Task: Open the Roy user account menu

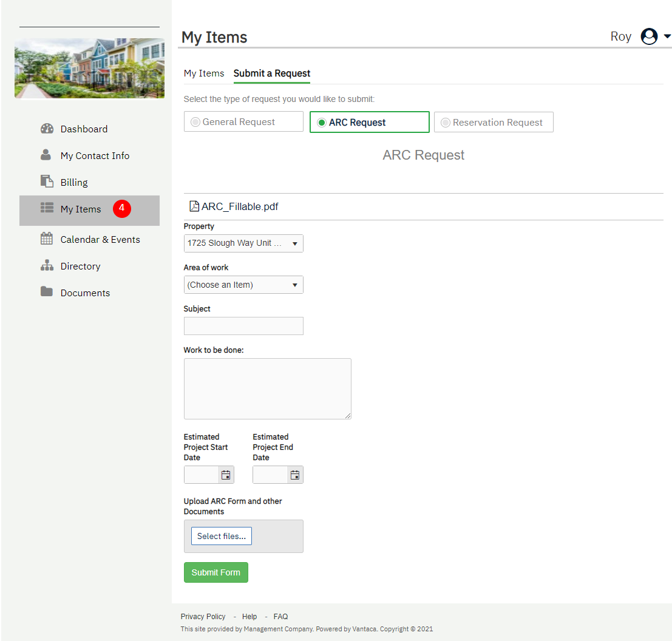Action: click(x=655, y=36)
